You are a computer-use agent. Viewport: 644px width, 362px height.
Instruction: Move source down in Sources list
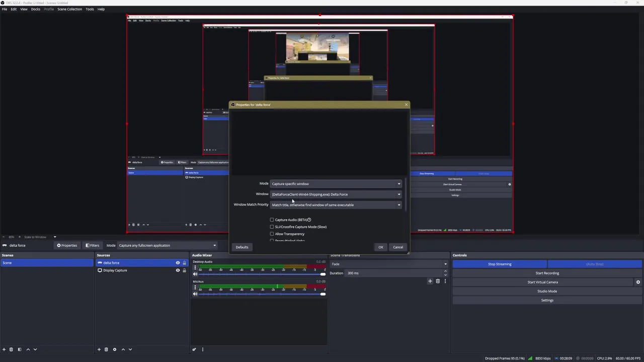[x=130, y=349]
